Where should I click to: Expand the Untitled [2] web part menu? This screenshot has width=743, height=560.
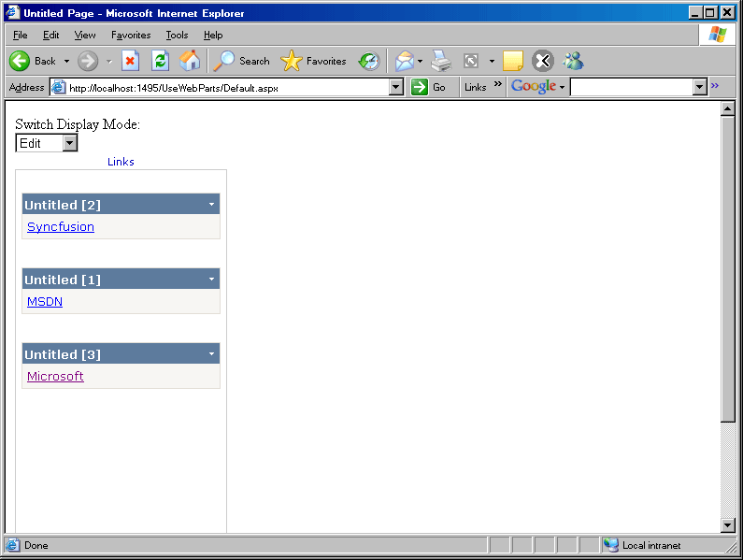[212, 204]
